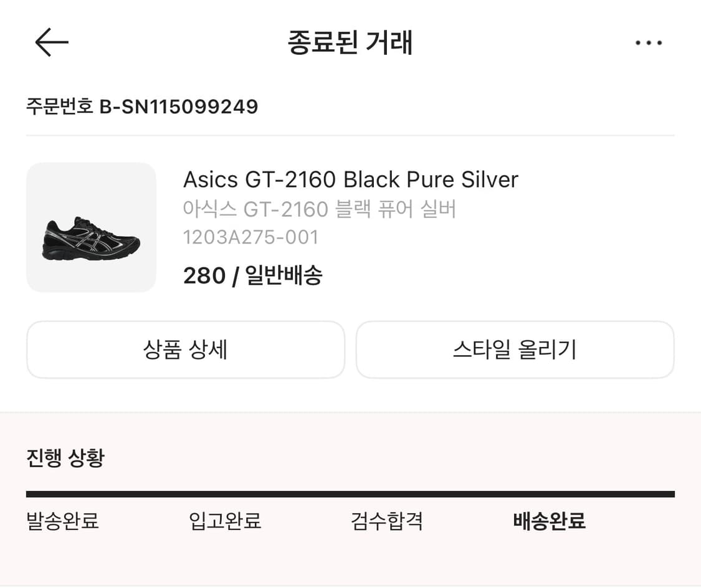This screenshot has width=701, height=588.
Task: Tap the progress bar above the status steps
Action: pyautogui.click(x=350, y=493)
